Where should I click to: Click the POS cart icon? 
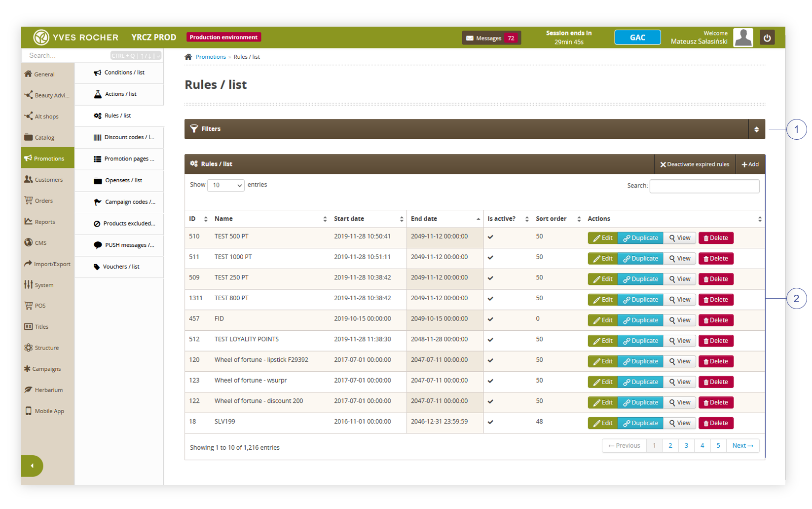point(29,306)
